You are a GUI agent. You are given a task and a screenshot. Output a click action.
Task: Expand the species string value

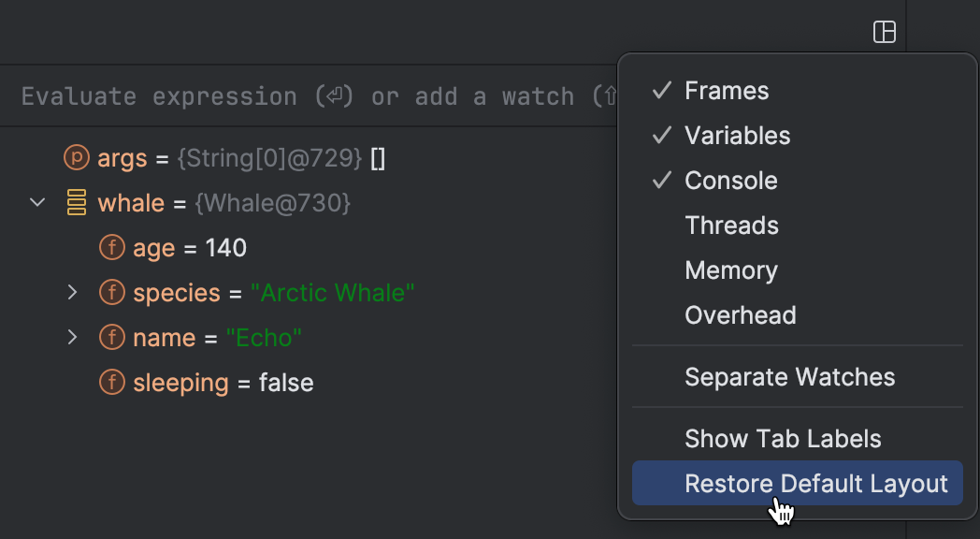73,292
